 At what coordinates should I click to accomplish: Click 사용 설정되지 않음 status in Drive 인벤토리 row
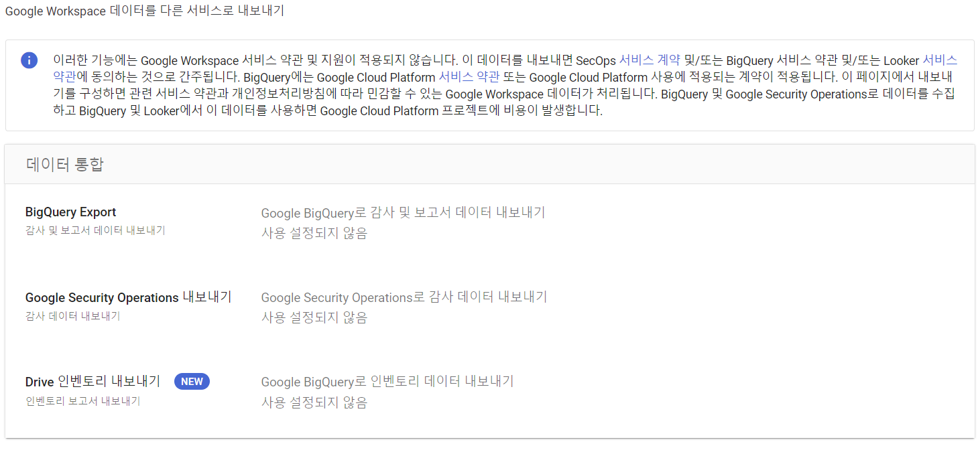pos(314,402)
